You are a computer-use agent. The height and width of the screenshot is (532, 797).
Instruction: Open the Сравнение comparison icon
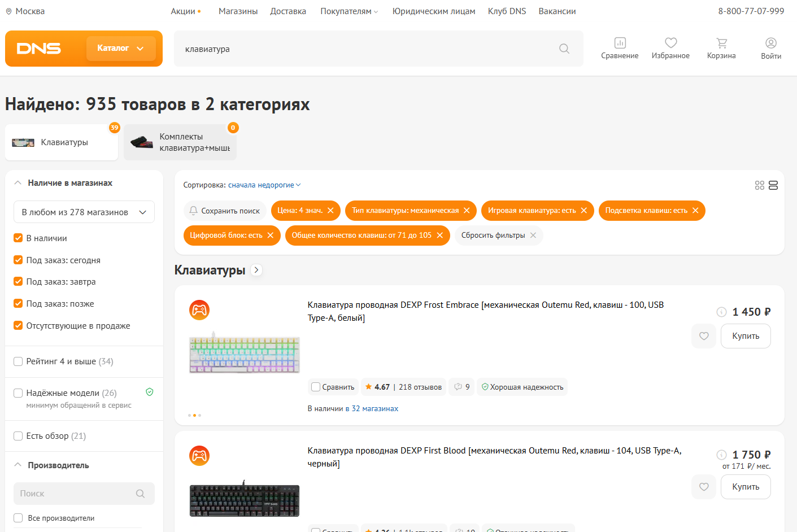tap(620, 43)
